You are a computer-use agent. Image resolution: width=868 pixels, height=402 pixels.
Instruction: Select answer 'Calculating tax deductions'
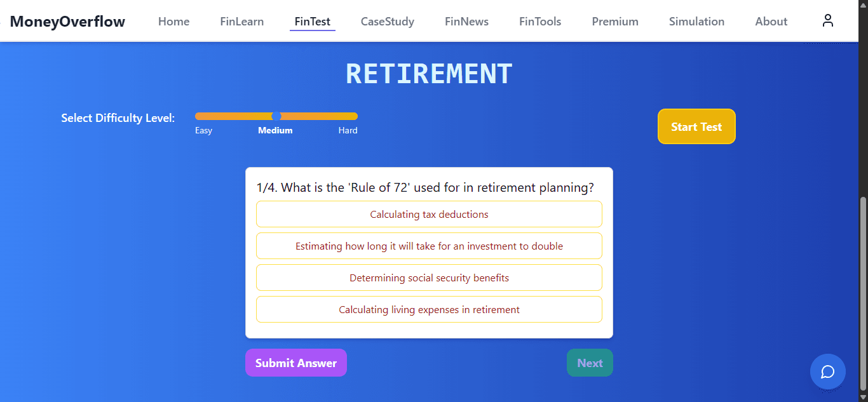(429, 214)
